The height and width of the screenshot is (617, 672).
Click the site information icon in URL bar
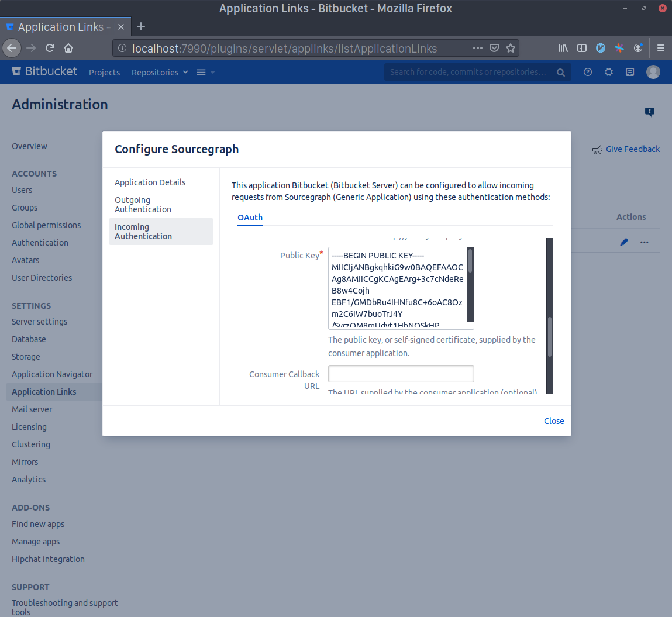tap(122, 48)
